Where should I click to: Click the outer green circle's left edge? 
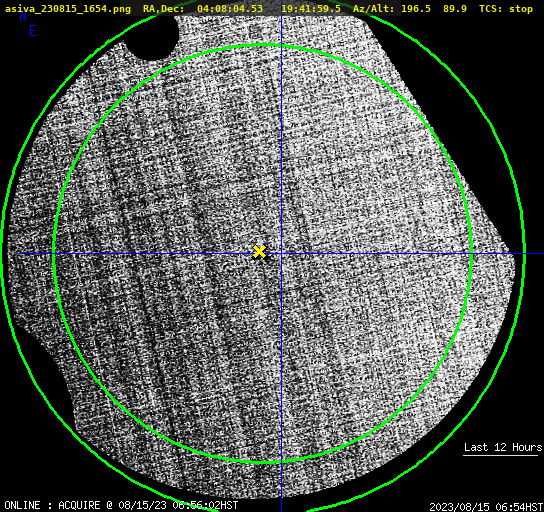click(x=2, y=253)
